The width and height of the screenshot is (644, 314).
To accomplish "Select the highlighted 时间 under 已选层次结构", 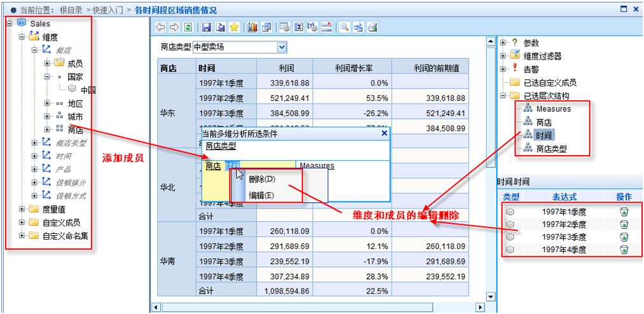I will pos(544,134).
